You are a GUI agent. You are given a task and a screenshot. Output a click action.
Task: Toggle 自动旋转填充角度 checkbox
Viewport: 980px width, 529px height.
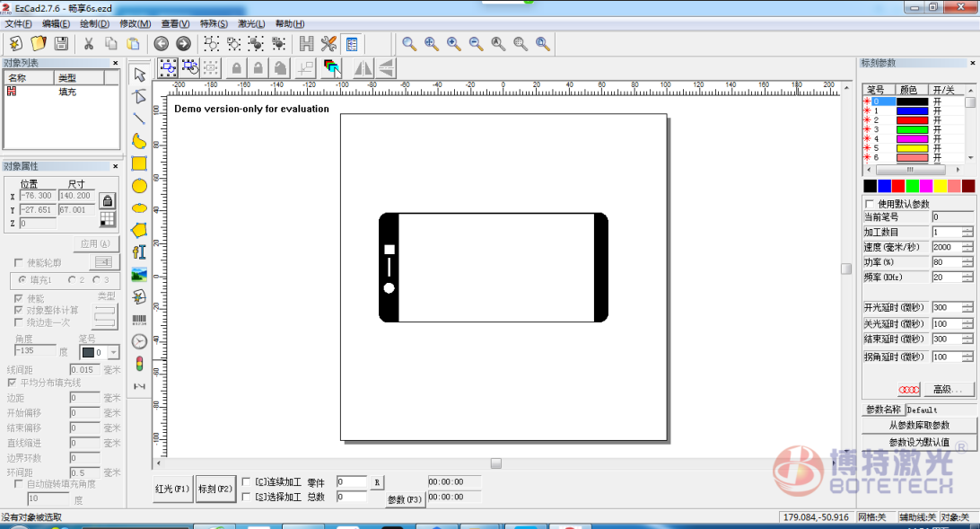18,484
